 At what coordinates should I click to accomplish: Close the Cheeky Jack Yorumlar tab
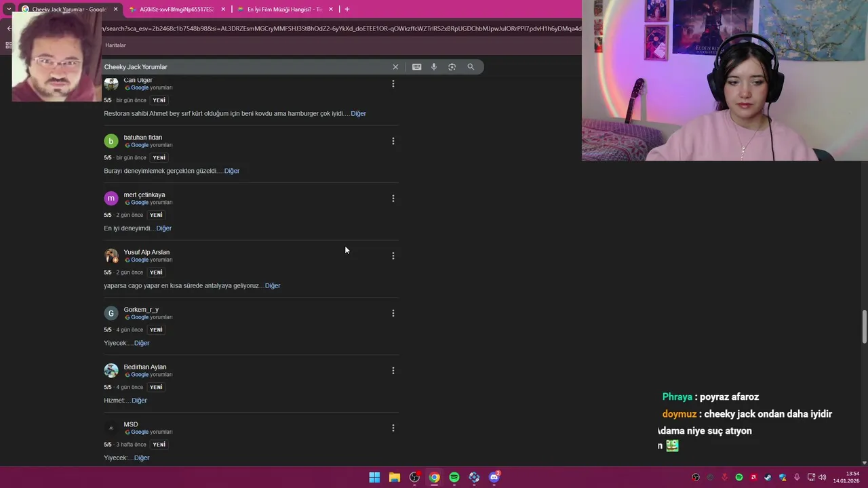[115, 9]
